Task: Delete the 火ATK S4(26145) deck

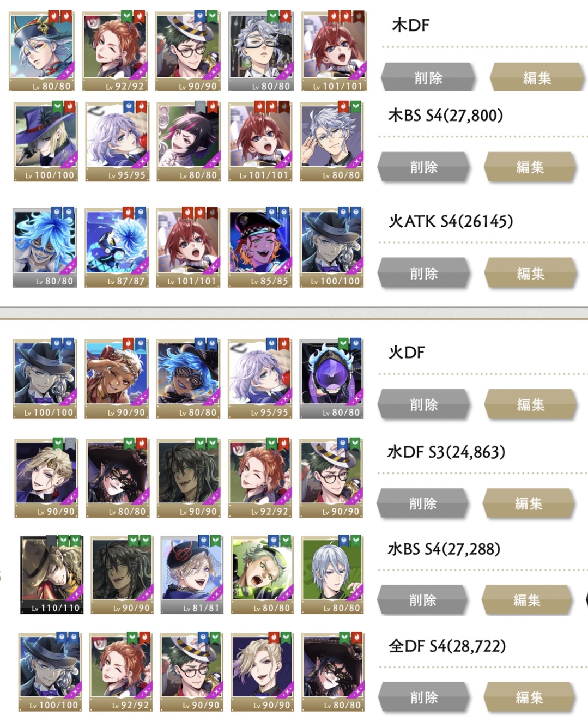Action: [x=424, y=272]
